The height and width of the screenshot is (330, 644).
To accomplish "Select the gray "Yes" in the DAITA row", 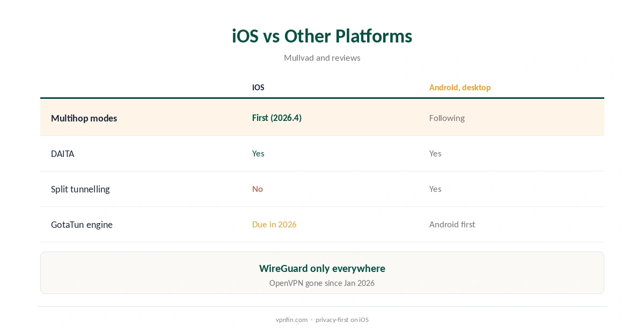I will tap(435, 153).
